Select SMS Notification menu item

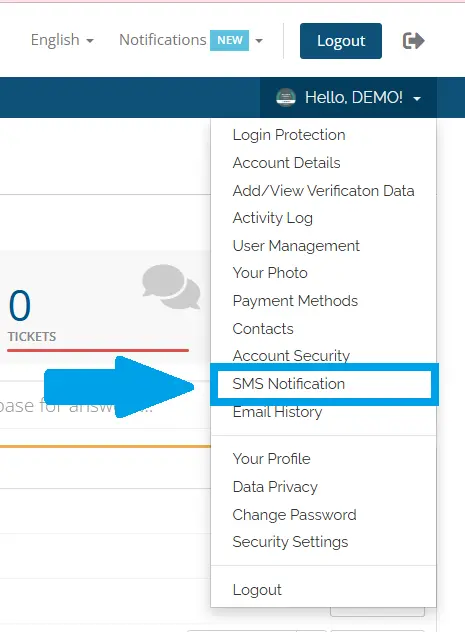click(x=289, y=384)
